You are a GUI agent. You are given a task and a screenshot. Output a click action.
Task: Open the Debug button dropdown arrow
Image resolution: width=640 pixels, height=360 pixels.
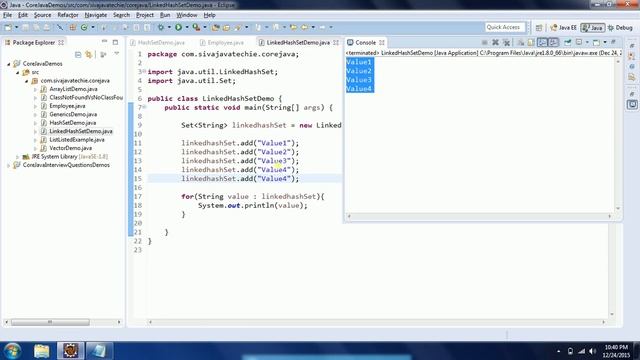tap(169, 27)
